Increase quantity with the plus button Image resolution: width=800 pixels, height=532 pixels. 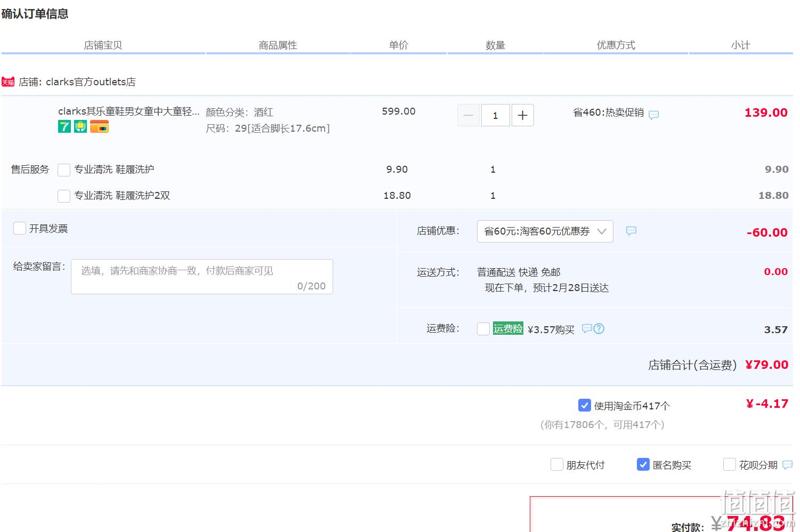(523, 115)
